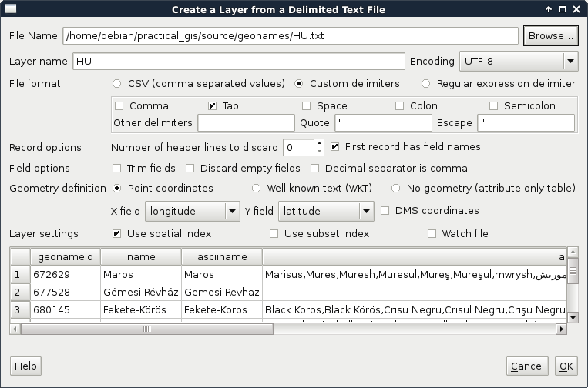Enable the Comma delimiter checkbox
Viewport: 588px width, 388px height.
point(119,105)
